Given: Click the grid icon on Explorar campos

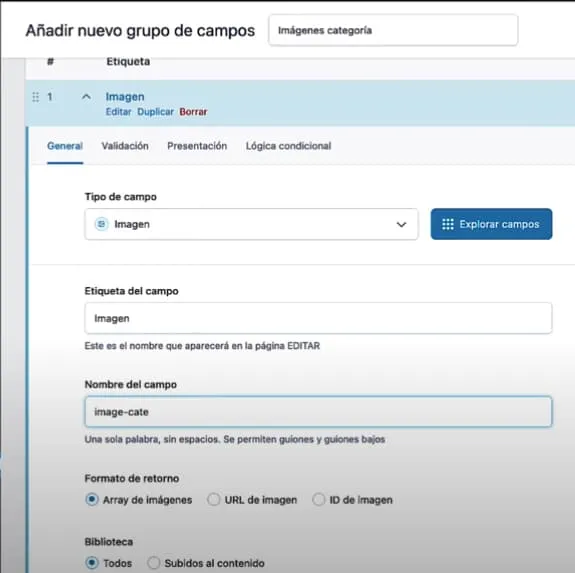Looking at the screenshot, I should coord(448,224).
